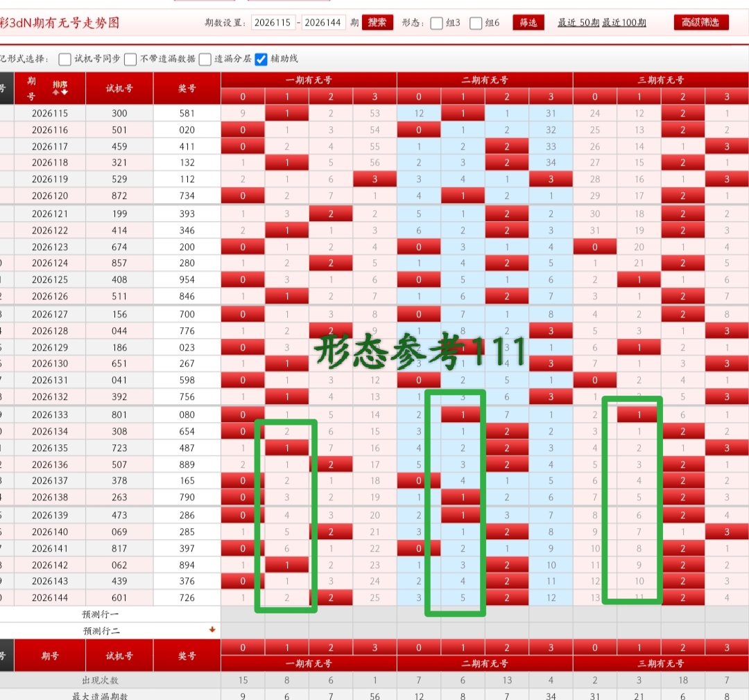Image resolution: width=749 pixels, height=700 pixels.
Task: Select 奖号 value 411
Action: [187, 147]
